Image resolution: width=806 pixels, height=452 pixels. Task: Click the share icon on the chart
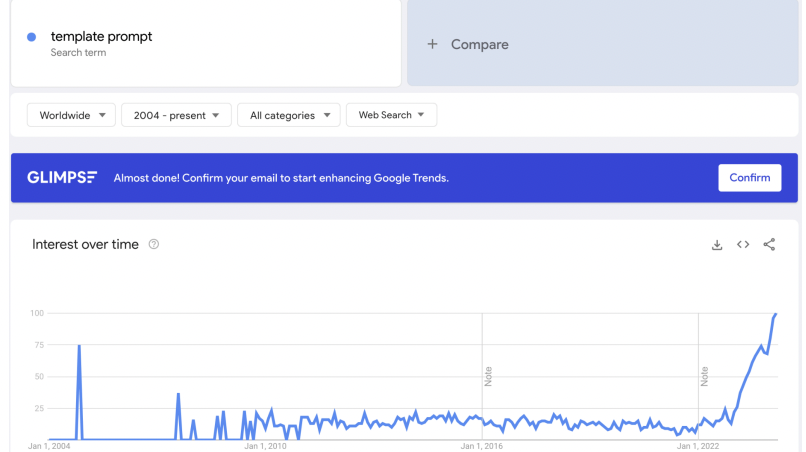(769, 245)
